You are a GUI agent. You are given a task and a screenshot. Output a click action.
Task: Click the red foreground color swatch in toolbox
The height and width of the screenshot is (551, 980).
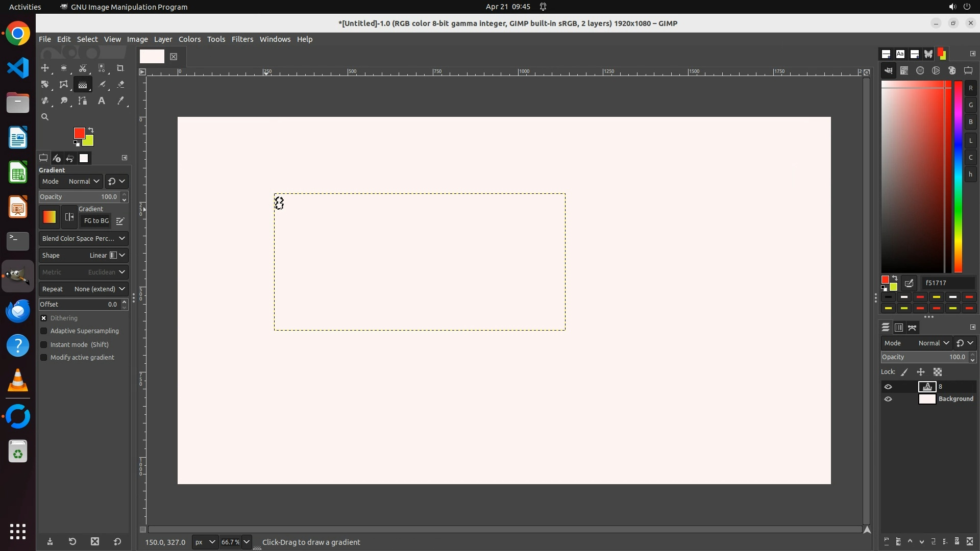point(79,133)
